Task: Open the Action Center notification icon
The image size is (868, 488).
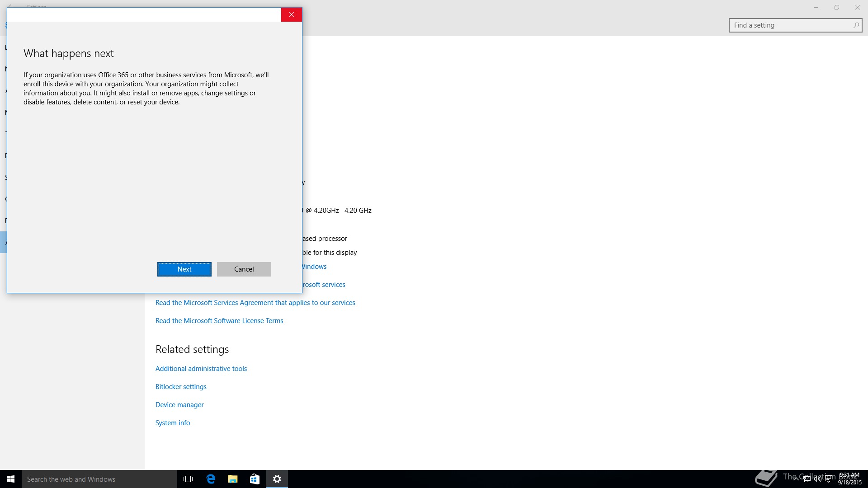Action: (x=829, y=479)
